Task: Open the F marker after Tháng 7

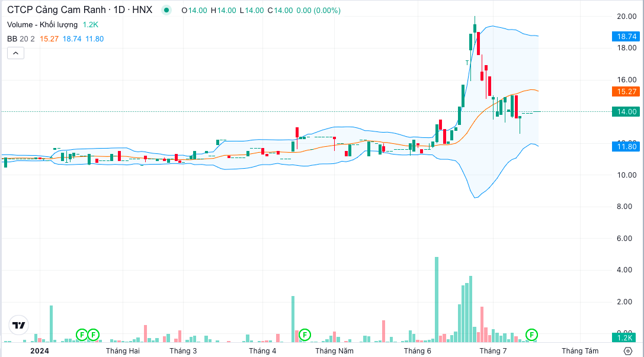Action: [531, 335]
